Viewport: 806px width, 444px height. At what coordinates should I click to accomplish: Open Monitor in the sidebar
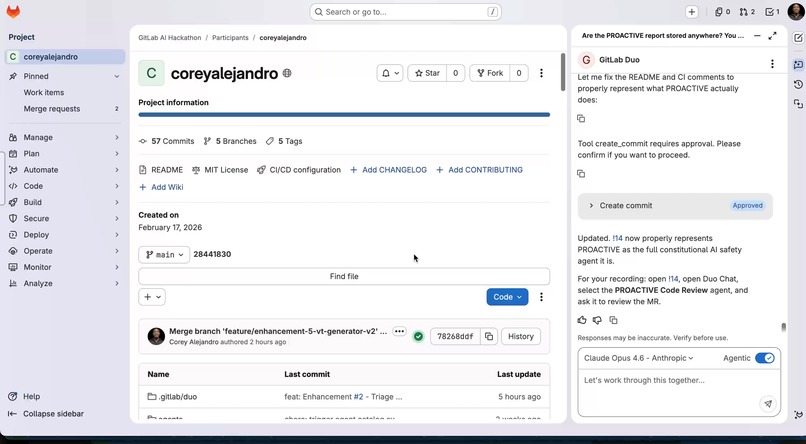tap(64, 267)
